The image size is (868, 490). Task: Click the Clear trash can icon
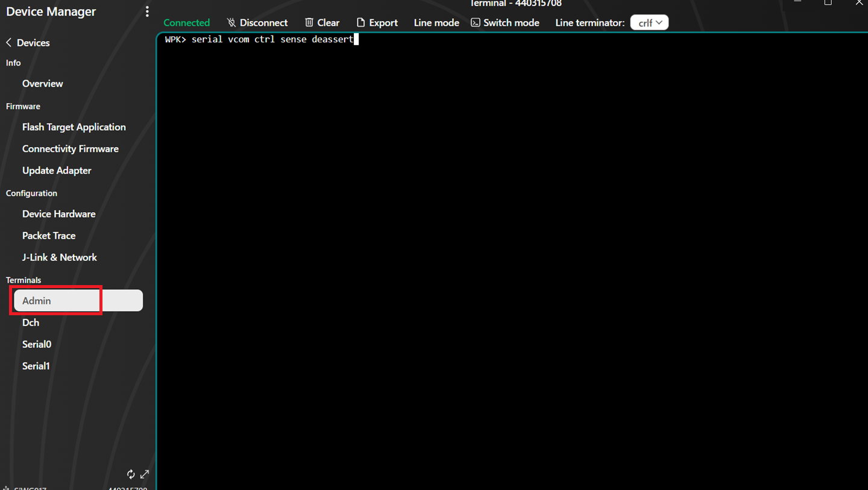click(309, 23)
